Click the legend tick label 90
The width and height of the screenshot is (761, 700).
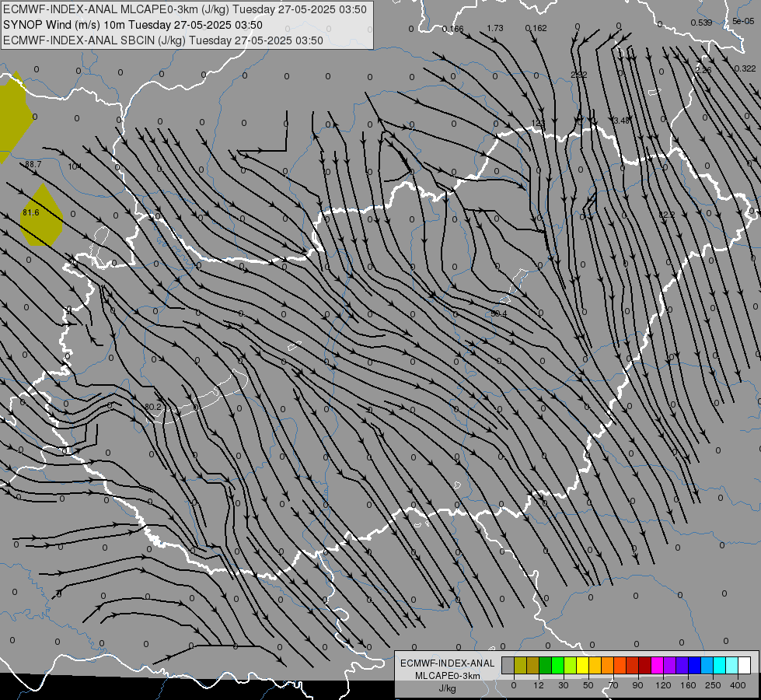(x=637, y=685)
